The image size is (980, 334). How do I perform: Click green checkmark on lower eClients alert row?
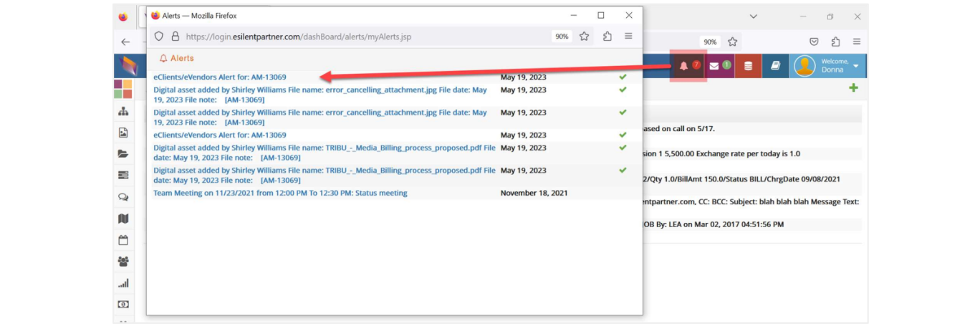point(623,134)
